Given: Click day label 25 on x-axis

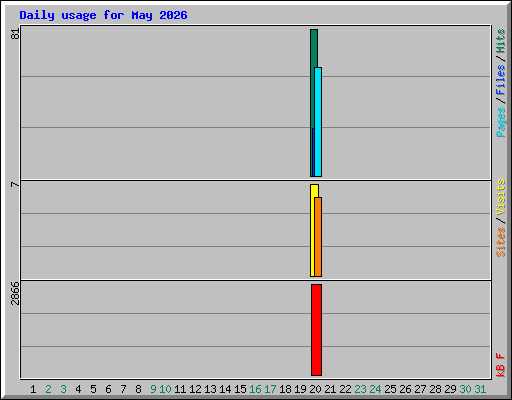Looking at the screenshot, I should point(390,389).
